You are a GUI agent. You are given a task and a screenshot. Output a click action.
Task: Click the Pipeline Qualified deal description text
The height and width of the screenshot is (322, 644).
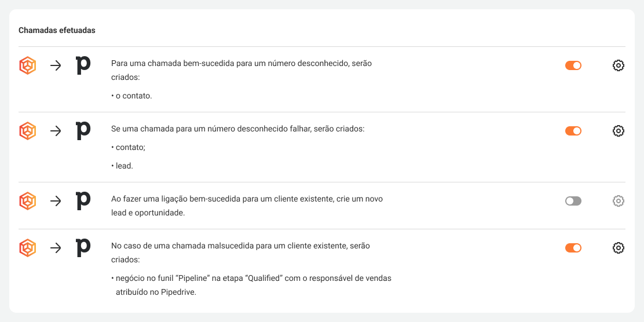pyautogui.click(x=253, y=279)
